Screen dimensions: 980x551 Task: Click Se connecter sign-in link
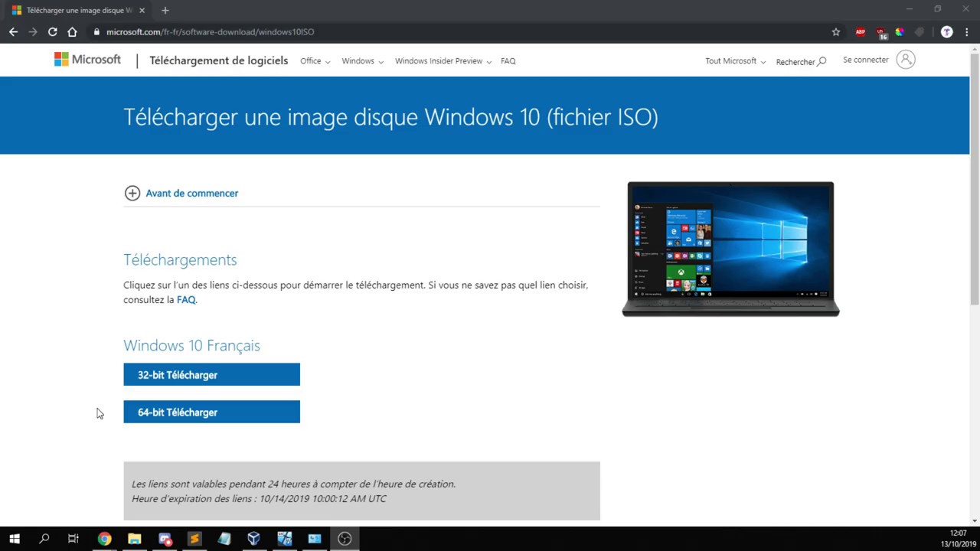tap(865, 60)
